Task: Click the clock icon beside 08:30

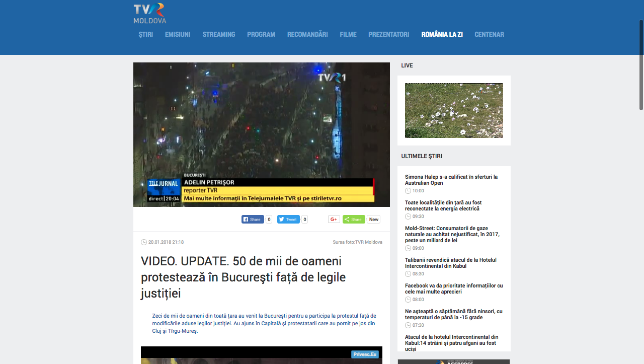Action: point(408,274)
